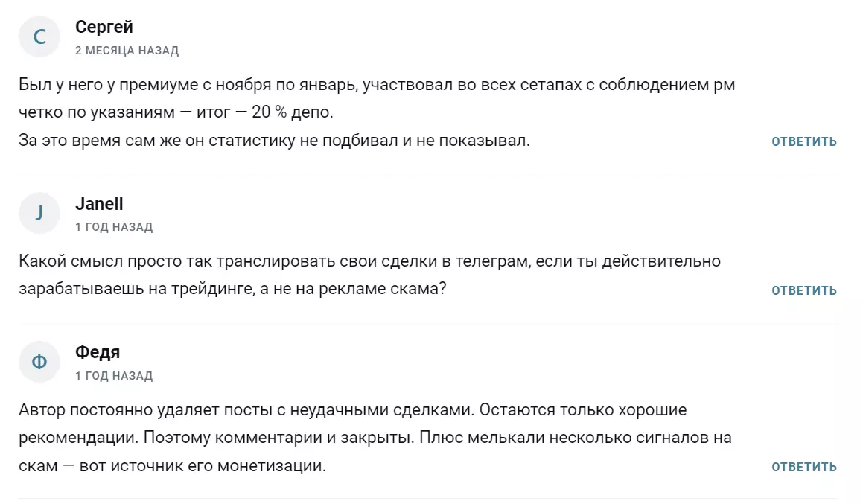Reply to Федя's comment via ОТВЕТИТЬ

[804, 467]
